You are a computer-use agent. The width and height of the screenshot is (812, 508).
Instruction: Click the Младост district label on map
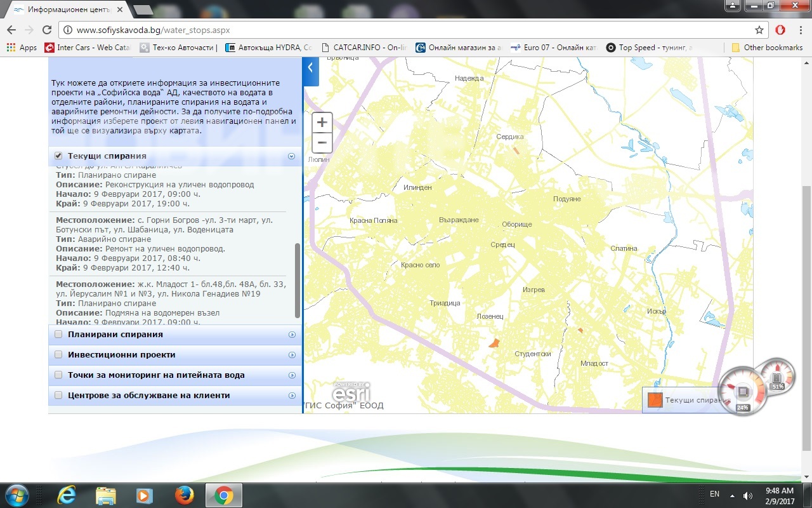pyautogui.click(x=594, y=364)
